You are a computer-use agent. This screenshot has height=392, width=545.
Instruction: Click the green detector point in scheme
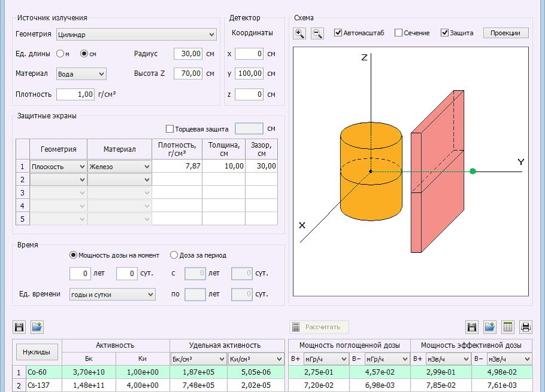point(473,171)
